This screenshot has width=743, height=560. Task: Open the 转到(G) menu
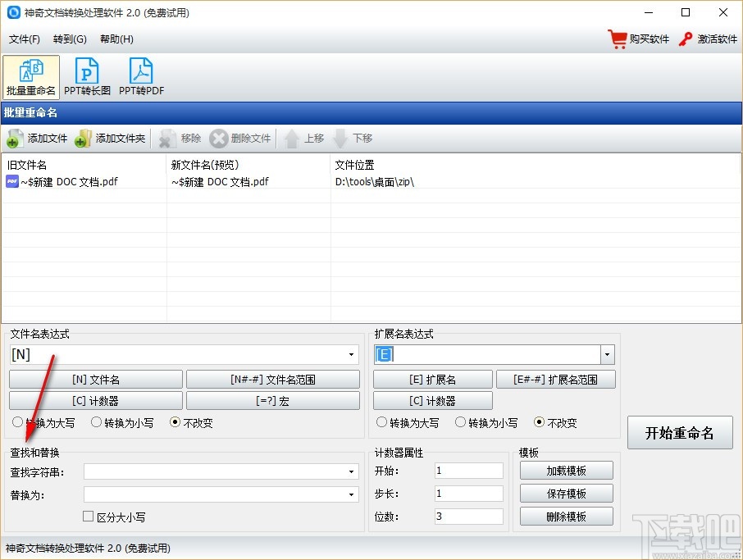coord(70,39)
